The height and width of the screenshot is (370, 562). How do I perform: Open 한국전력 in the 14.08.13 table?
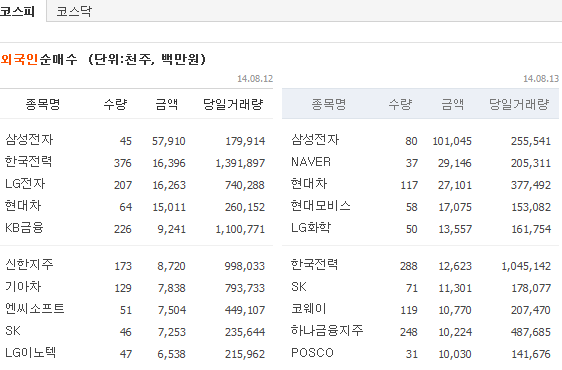click(314, 265)
